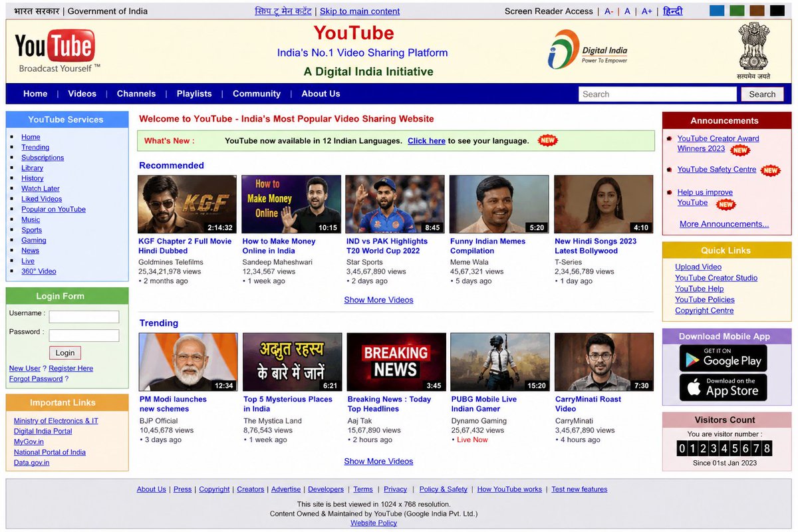Click the national emblem of India
This screenshot has height=532, width=798.
point(753,50)
